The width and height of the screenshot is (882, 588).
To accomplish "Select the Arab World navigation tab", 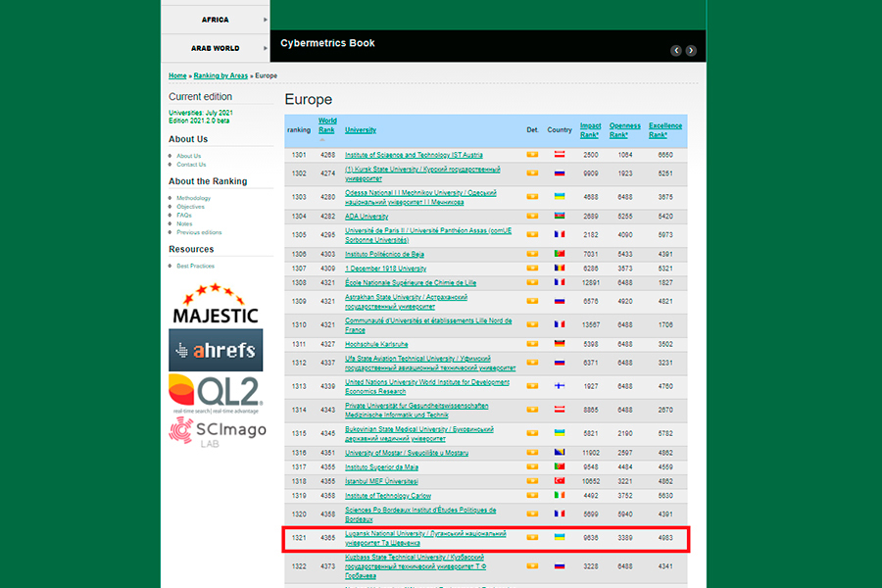I will (215, 48).
